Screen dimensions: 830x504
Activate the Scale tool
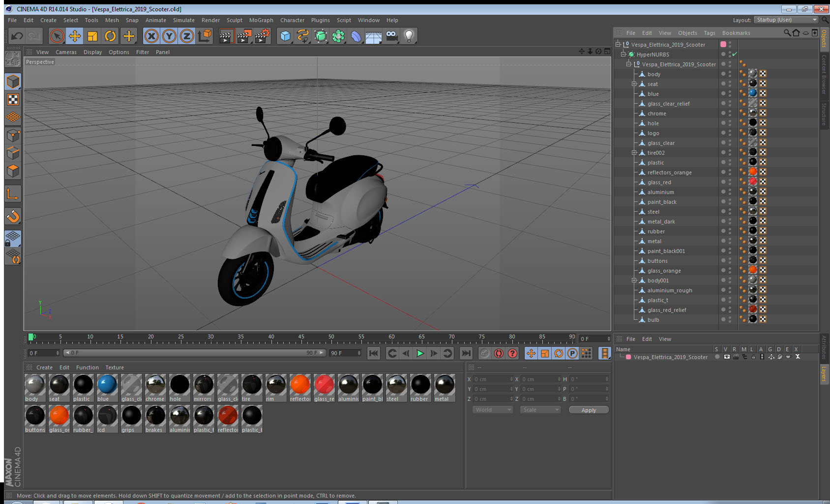[x=92, y=36]
